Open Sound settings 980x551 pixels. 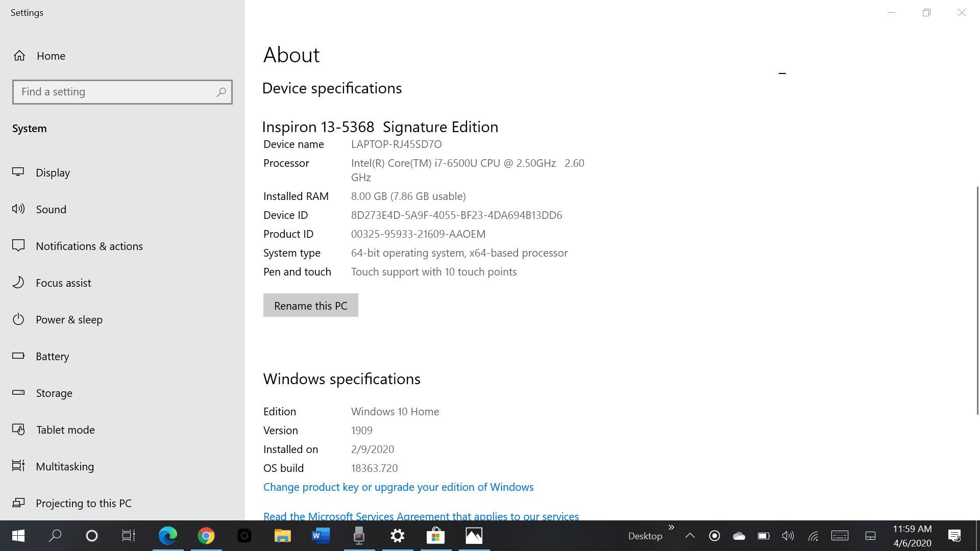point(39,209)
